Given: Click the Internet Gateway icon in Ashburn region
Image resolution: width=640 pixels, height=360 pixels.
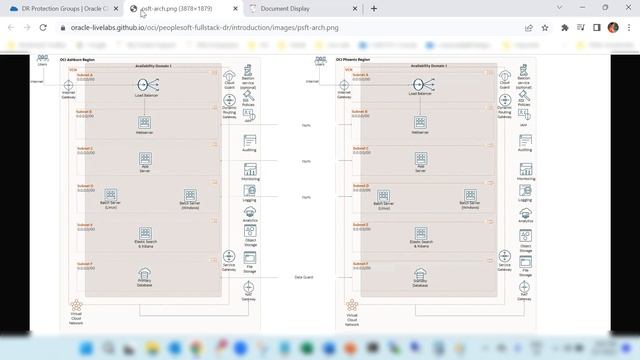Looking at the screenshot, I should [x=68, y=85].
